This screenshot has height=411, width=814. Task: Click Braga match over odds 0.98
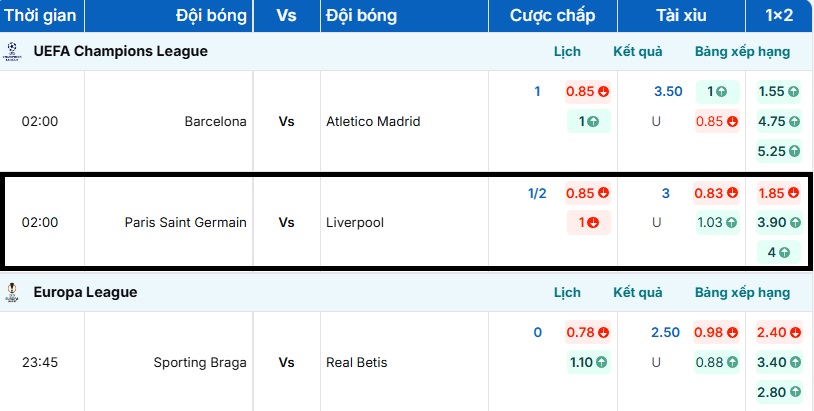[x=715, y=332]
